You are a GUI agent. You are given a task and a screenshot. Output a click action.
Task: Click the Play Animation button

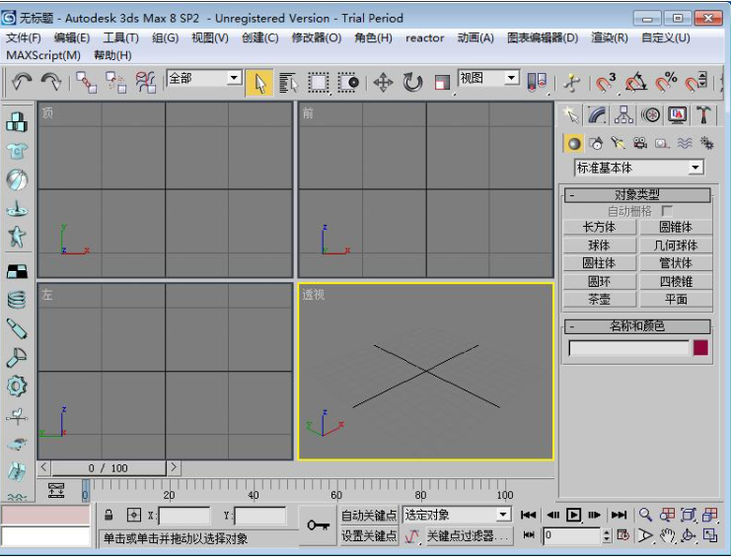[x=573, y=515]
